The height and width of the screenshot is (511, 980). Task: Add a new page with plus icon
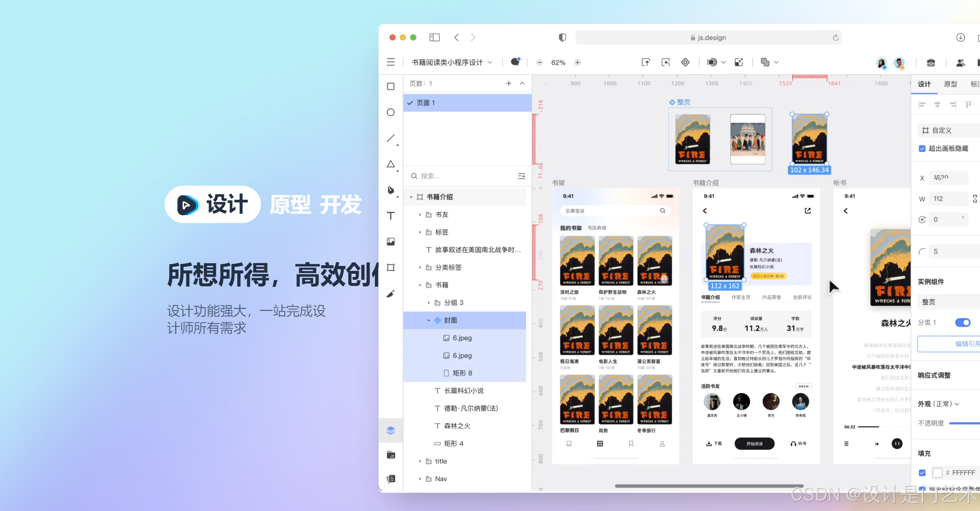(508, 83)
